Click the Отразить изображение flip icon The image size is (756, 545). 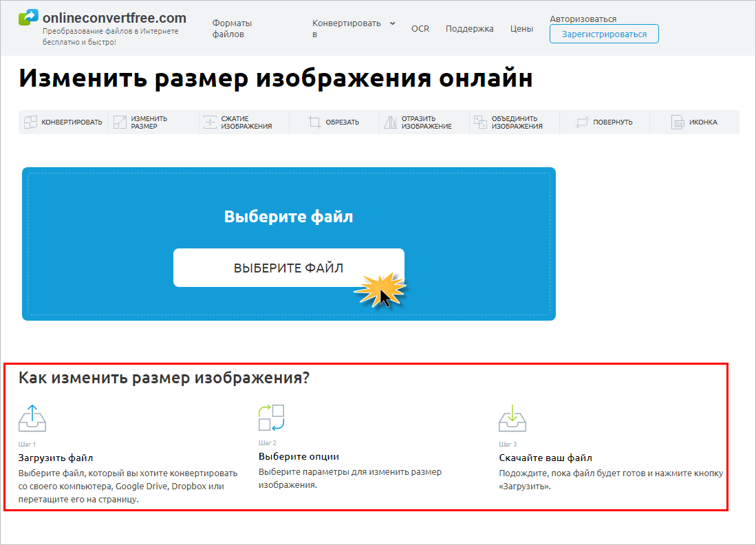pos(391,122)
